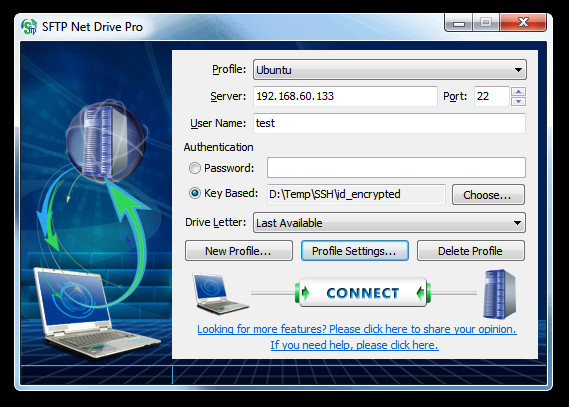Click Choose to browse key file
The height and width of the screenshot is (407, 569).
(x=488, y=195)
